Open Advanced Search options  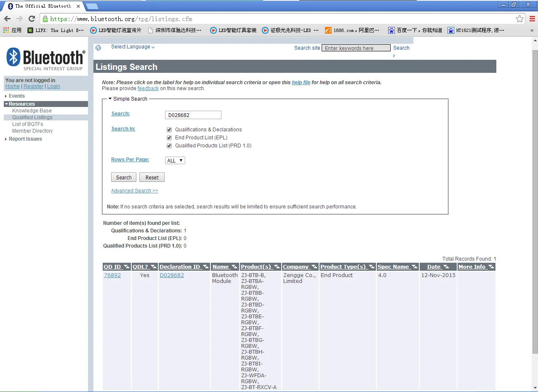tap(135, 191)
